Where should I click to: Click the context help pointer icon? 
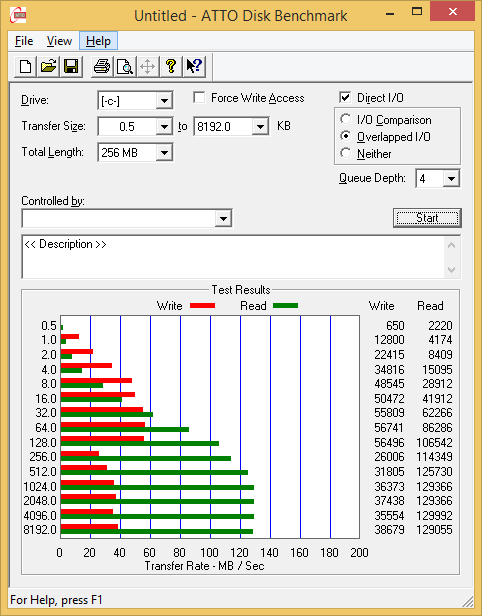coord(194,66)
